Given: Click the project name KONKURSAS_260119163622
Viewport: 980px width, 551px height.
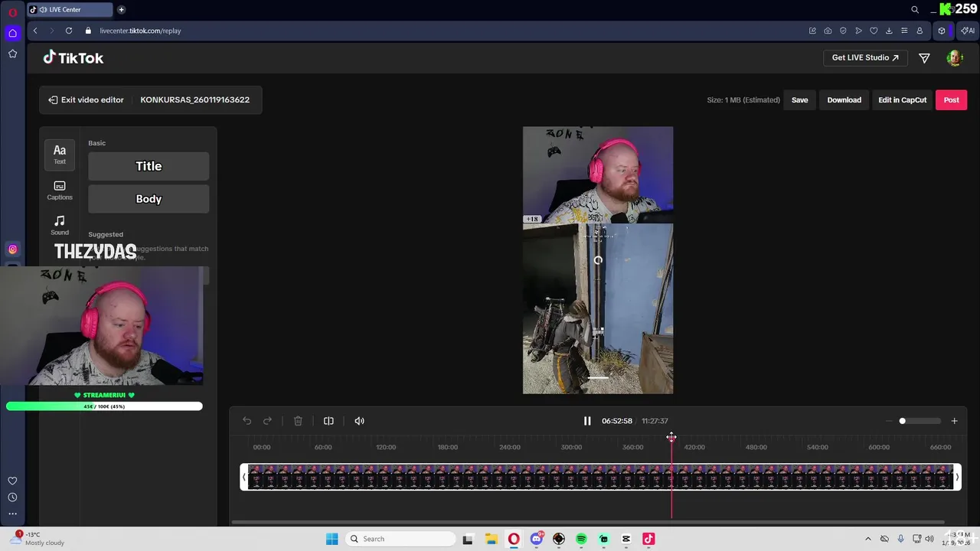Looking at the screenshot, I should pyautogui.click(x=194, y=99).
